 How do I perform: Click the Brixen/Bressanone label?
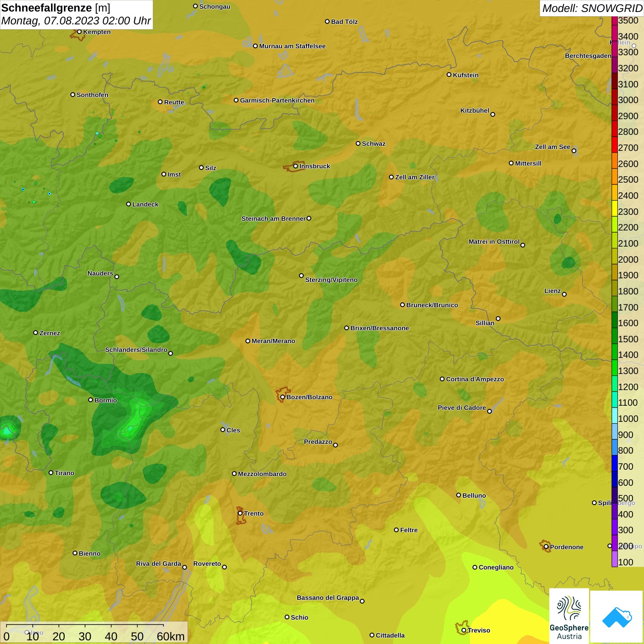click(380, 328)
